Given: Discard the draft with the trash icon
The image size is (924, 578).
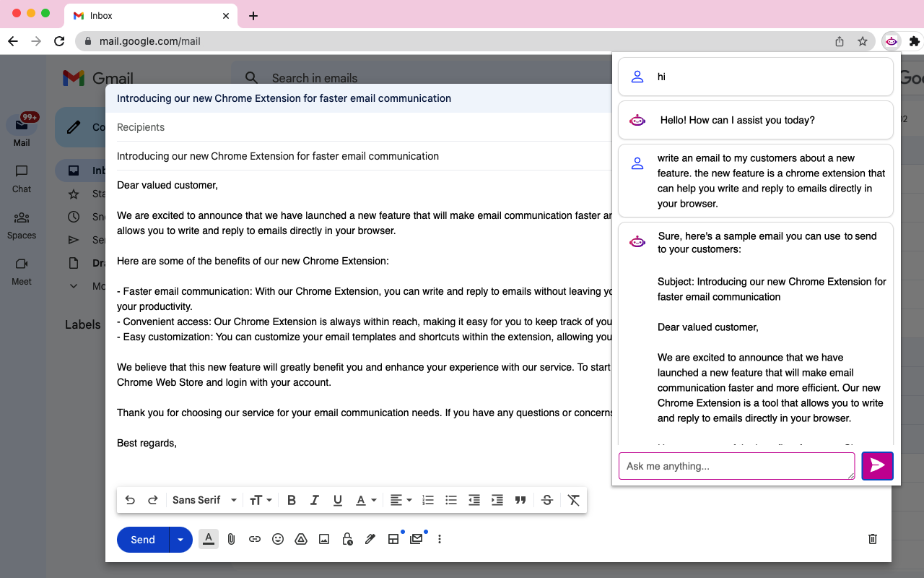Looking at the screenshot, I should click(872, 539).
